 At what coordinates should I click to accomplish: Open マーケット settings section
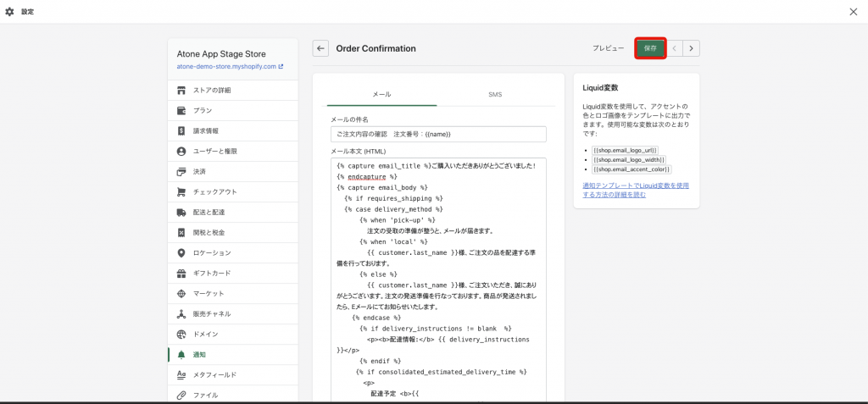(x=233, y=293)
